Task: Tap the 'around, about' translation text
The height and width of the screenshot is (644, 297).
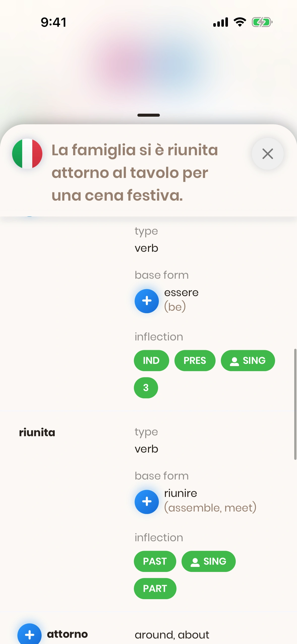Action: coord(172,635)
